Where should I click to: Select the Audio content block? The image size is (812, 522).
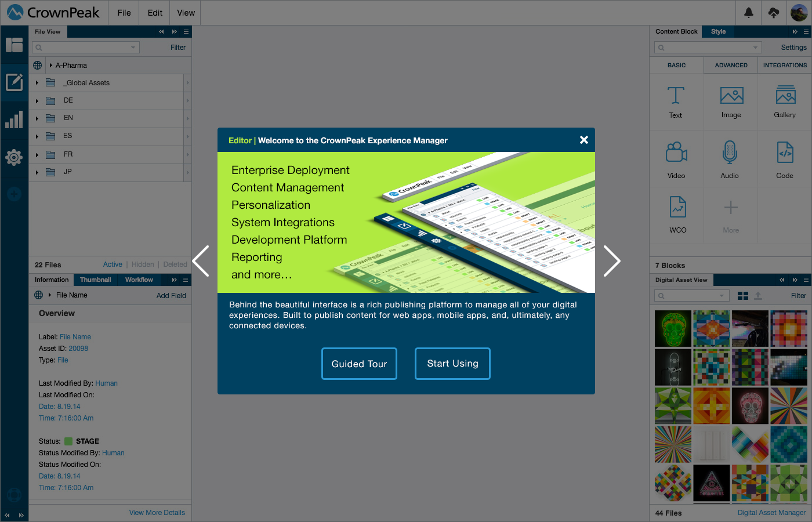(730, 160)
